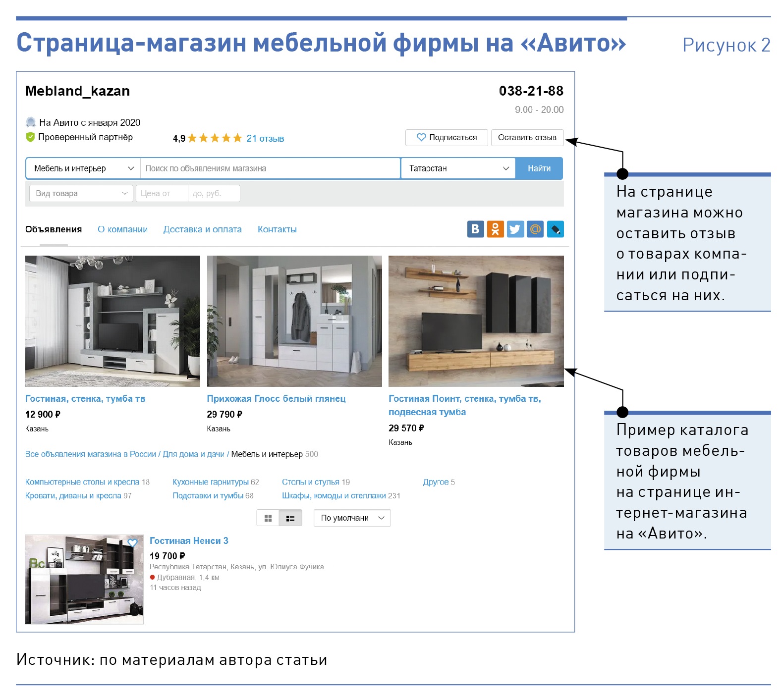Image resolution: width=783 pixels, height=700 pixels.
Task: Share store via Odnoklassniki icon
Action: [495, 229]
